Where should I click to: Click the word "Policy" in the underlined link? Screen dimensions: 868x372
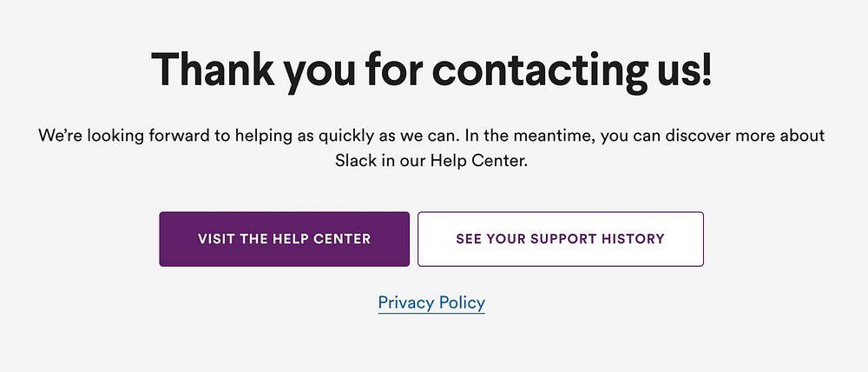point(462,302)
